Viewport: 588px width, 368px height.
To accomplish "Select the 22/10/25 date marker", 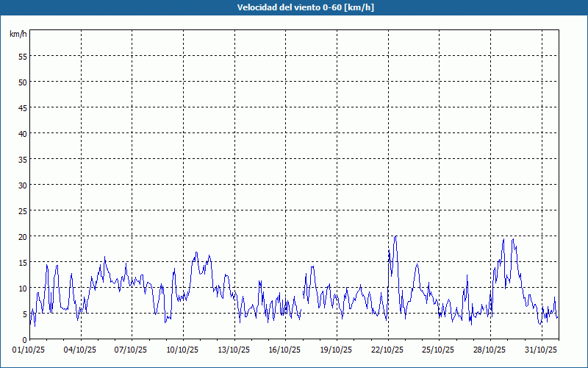I will click(387, 350).
